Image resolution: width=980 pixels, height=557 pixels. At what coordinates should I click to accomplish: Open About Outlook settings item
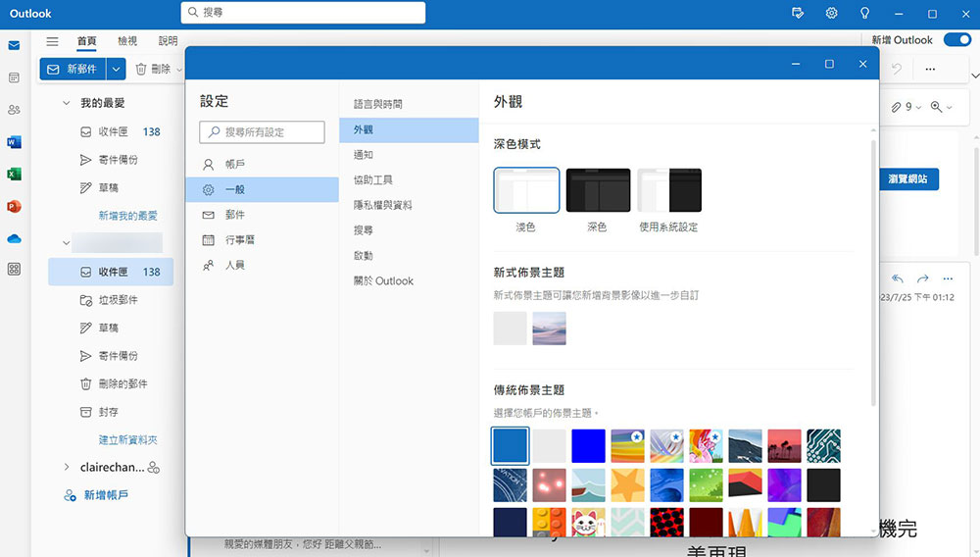(x=410, y=281)
